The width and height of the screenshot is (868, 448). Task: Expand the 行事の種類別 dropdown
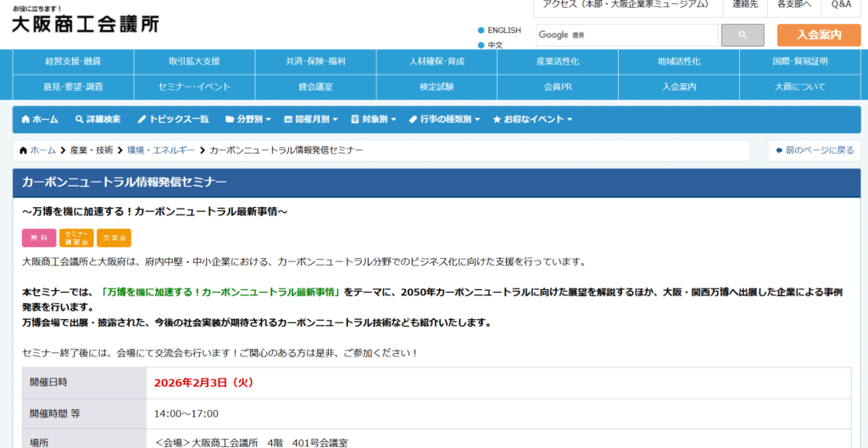pos(444,120)
